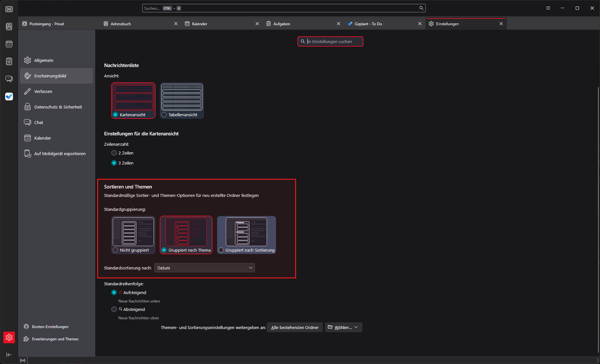This screenshot has width=600, height=364.
Task: Click the offline status icon in status bar
Action: pyautogui.click(x=23, y=360)
